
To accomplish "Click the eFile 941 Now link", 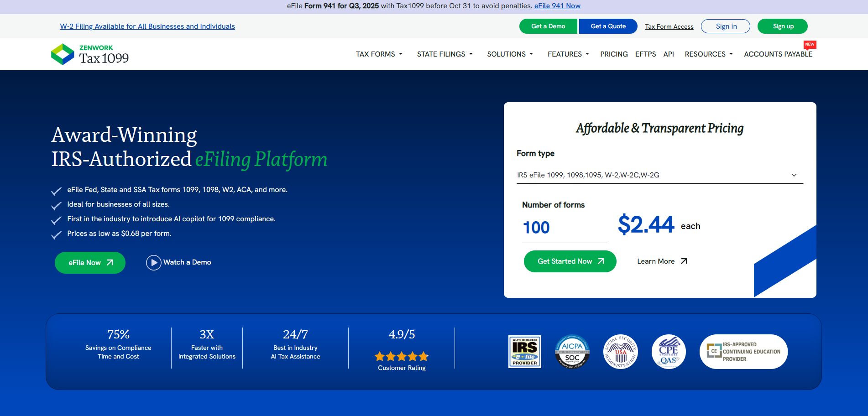I will 557,6.
